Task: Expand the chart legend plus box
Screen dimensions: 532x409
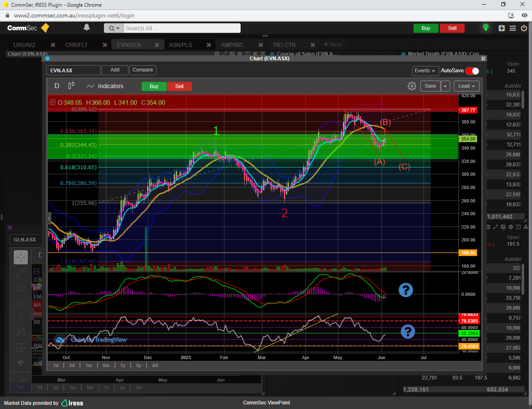Action: point(52,102)
